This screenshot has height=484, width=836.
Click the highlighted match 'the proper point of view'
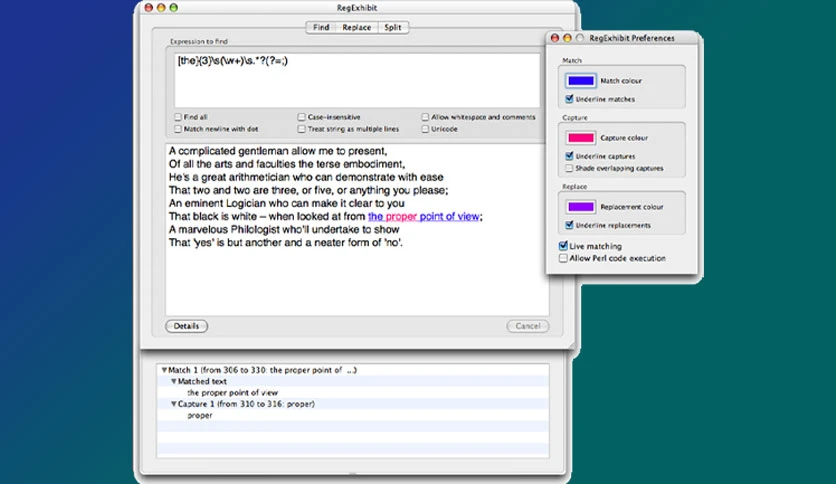423,216
